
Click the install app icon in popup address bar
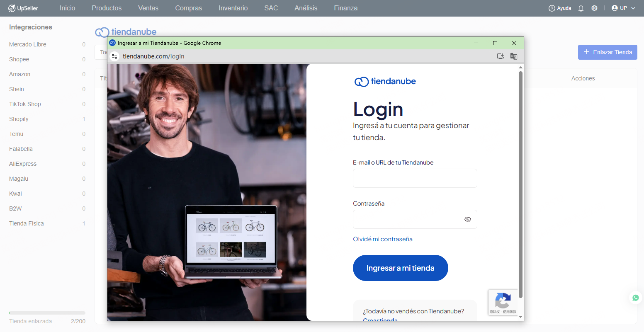click(501, 56)
